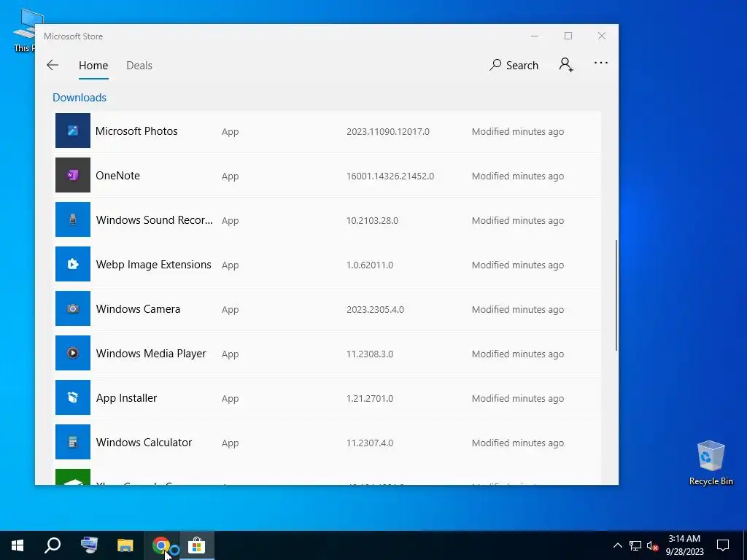Click the Windows Media Player icon
This screenshot has height=560, width=747.
click(x=73, y=353)
